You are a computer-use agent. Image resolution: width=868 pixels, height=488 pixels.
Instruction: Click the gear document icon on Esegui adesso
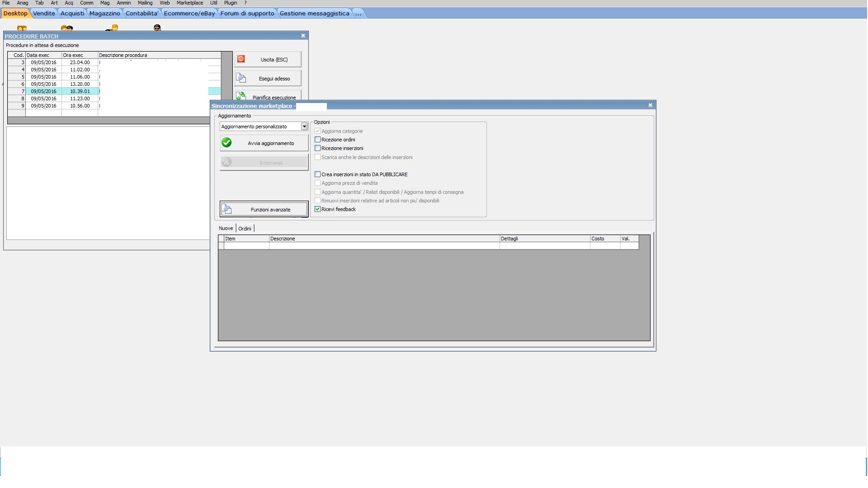coord(241,78)
